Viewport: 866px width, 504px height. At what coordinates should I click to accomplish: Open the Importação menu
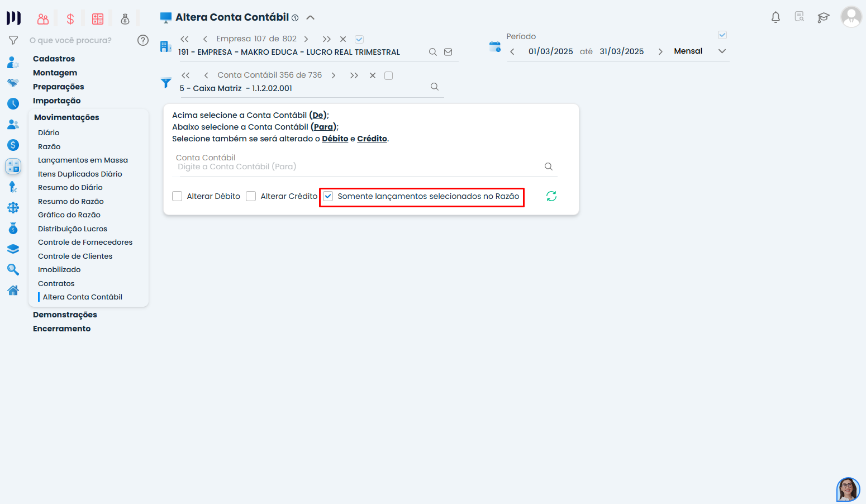[56, 101]
